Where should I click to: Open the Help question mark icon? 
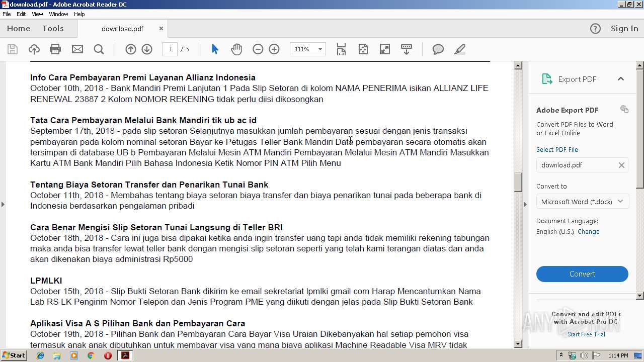pyautogui.click(x=595, y=29)
